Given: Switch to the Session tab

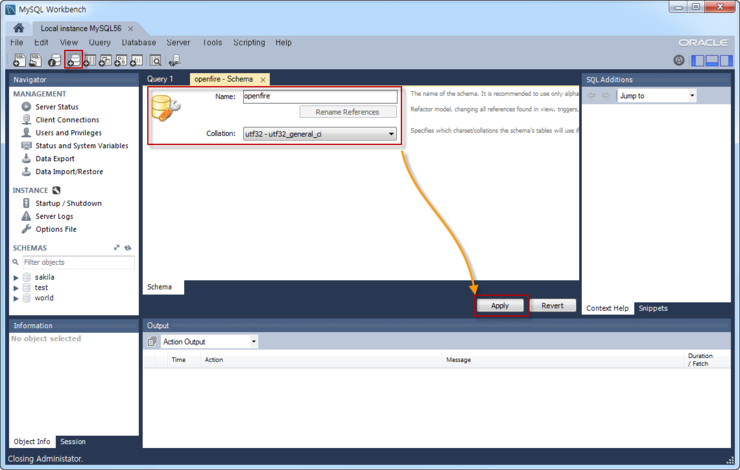Looking at the screenshot, I should click(73, 442).
